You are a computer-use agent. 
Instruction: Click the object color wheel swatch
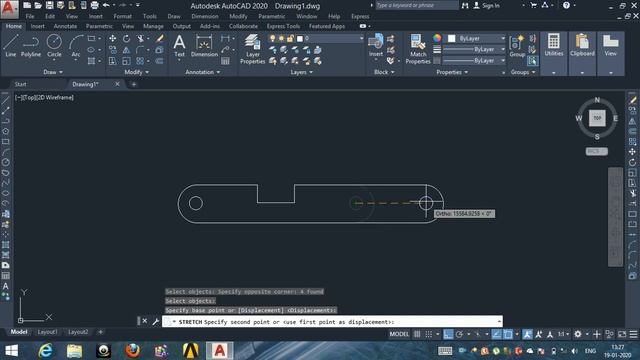437,38
